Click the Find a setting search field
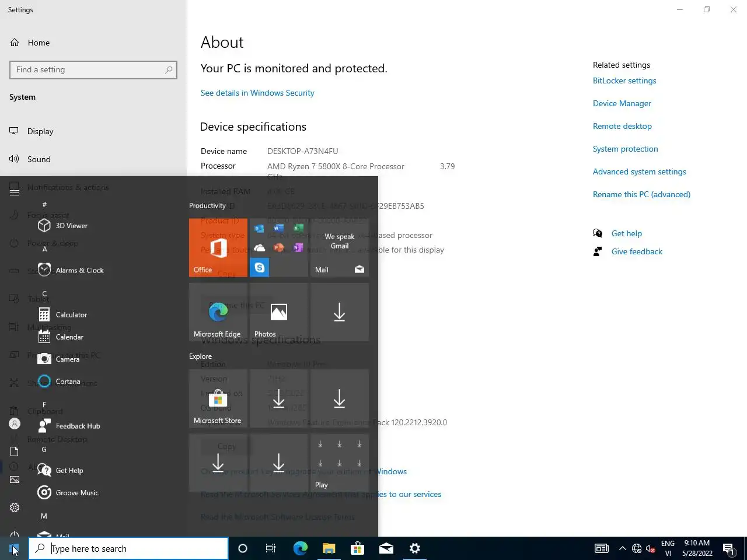Viewport: 747px width, 560px height. click(x=93, y=70)
